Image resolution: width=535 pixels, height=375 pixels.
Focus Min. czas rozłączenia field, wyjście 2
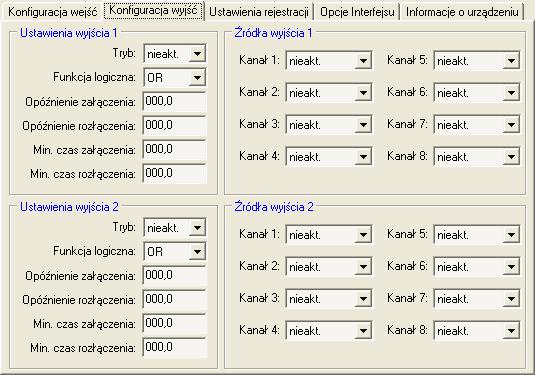point(175,347)
